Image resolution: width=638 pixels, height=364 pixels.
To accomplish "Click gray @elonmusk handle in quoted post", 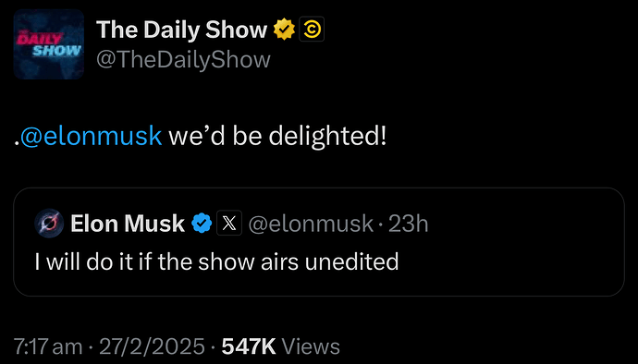I will (x=311, y=224).
